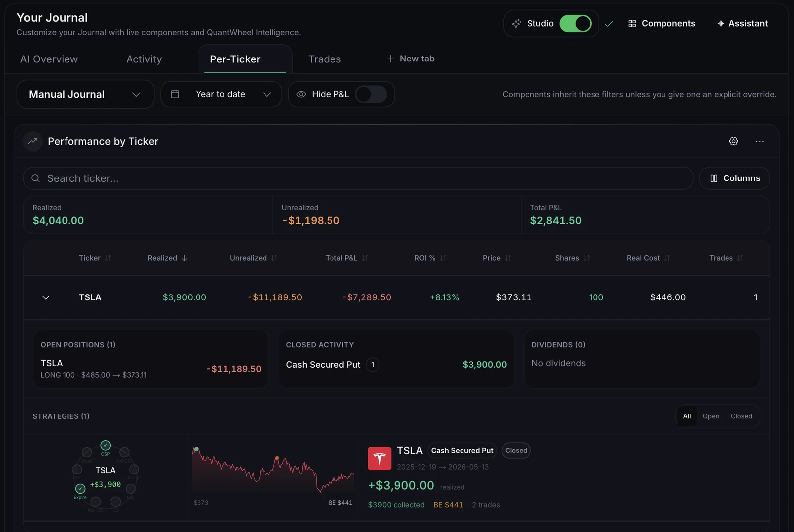Sort by Realized column arrow

[x=184, y=258]
